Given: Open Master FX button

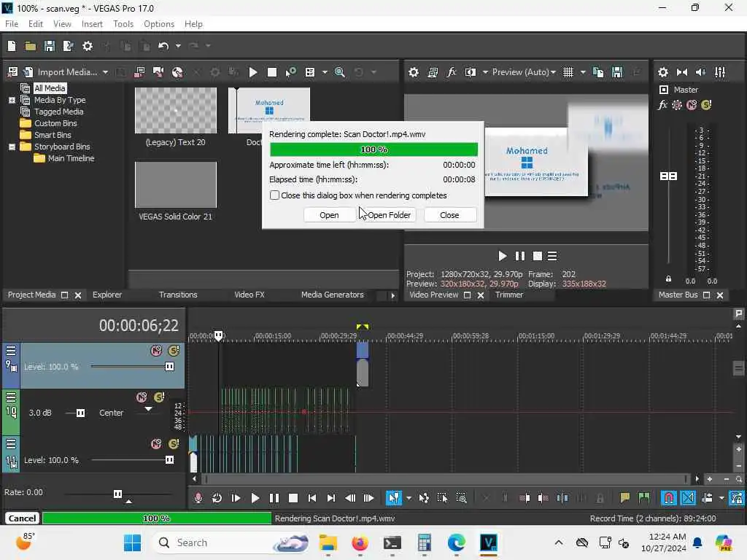Looking at the screenshot, I should click(x=662, y=105).
